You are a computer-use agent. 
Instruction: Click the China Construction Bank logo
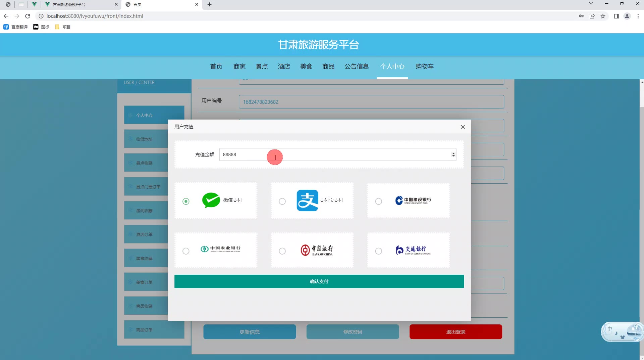413,200
